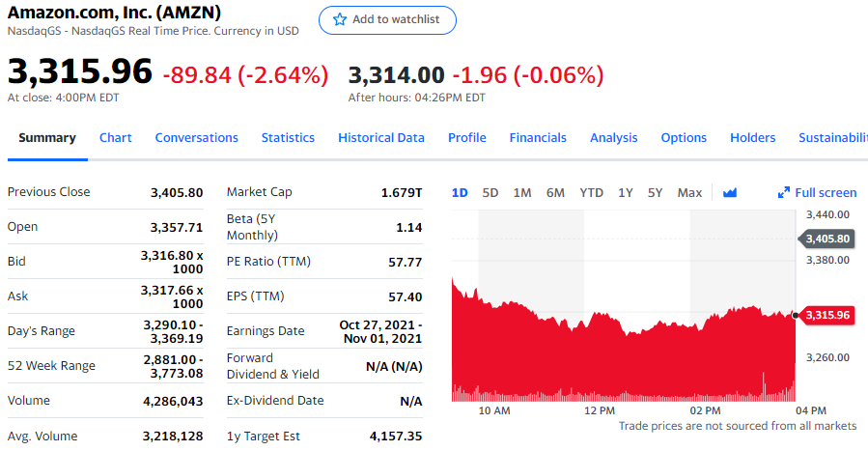Go to the Options tab
This screenshot has height=451, width=868.
tap(684, 138)
